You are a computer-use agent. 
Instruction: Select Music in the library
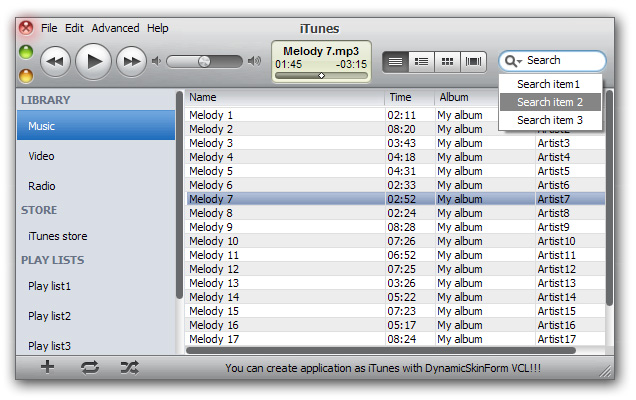click(x=96, y=126)
